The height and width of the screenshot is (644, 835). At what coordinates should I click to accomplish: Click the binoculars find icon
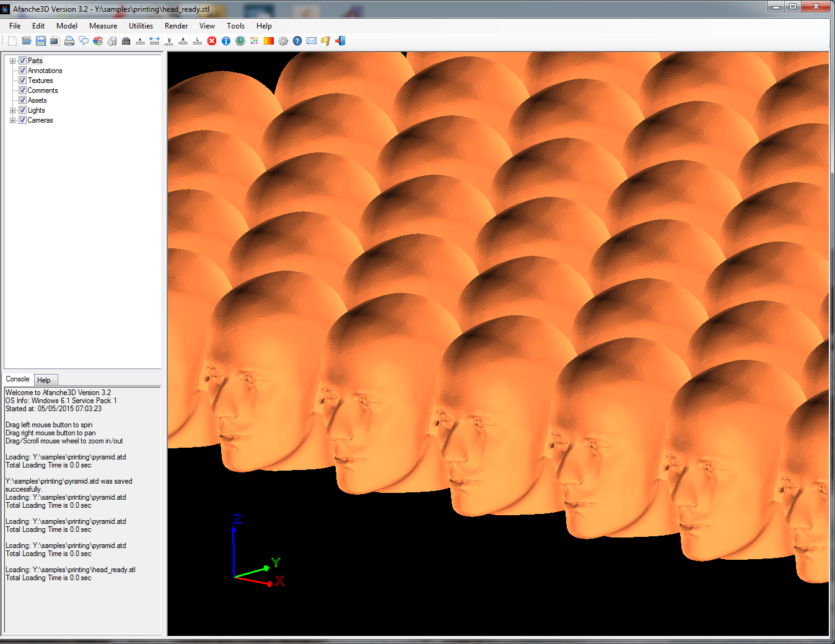tap(126, 41)
